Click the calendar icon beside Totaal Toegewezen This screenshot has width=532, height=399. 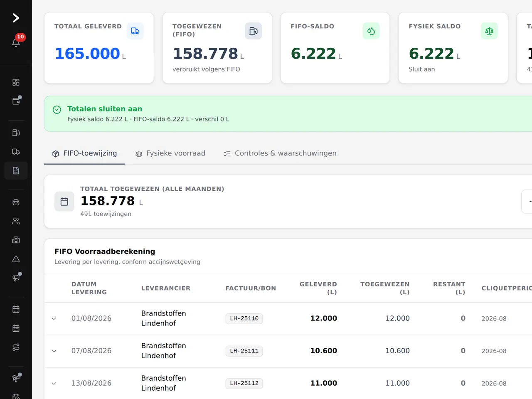[x=64, y=202]
